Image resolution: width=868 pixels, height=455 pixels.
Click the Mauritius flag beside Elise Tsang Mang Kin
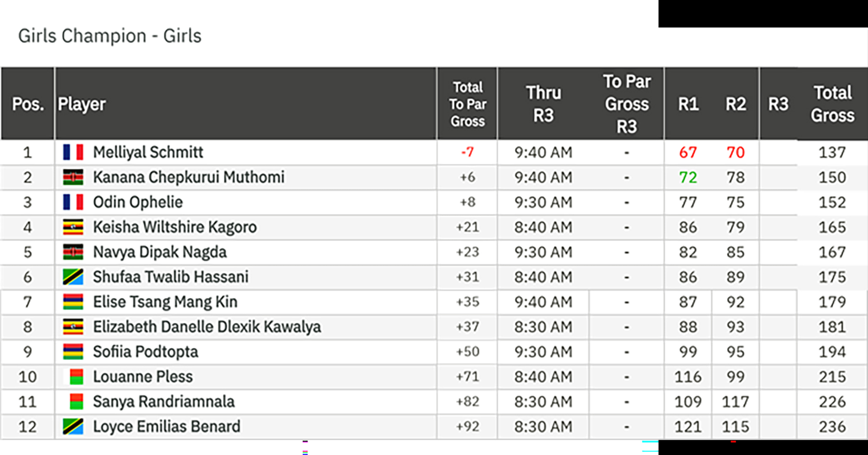click(x=73, y=302)
